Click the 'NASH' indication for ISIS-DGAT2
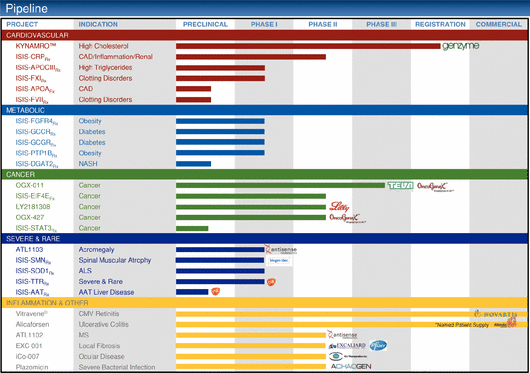The height and width of the screenshot is (373, 530). (x=88, y=164)
